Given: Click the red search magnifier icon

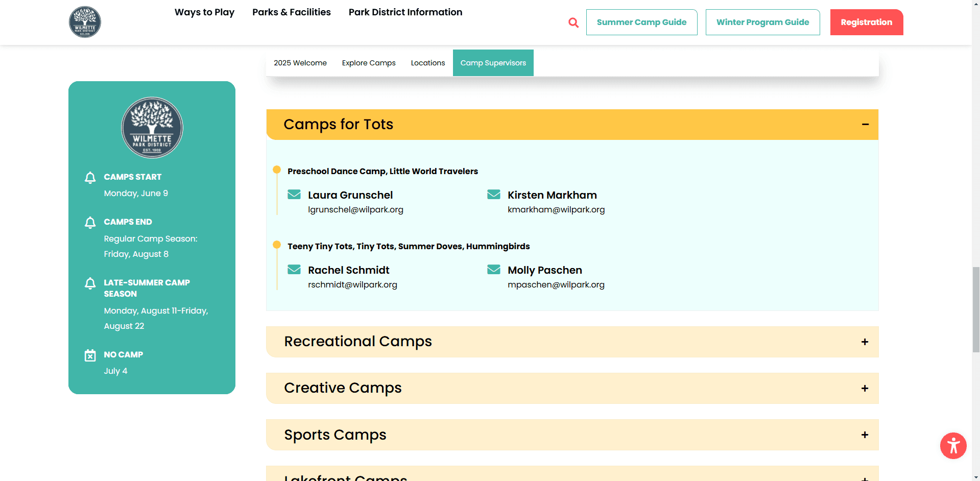Looking at the screenshot, I should click(x=573, y=22).
